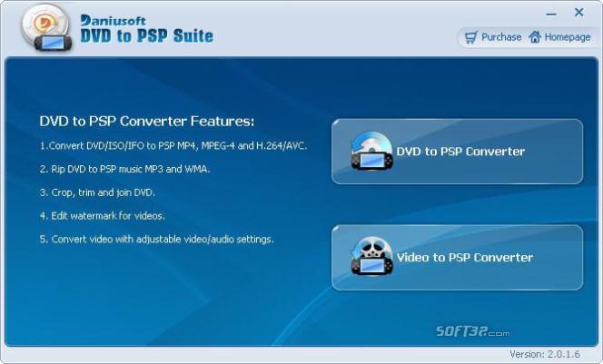Click the DVD disc with PSP icon
Viewport: 603px width, 364px height.
coord(371,151)
